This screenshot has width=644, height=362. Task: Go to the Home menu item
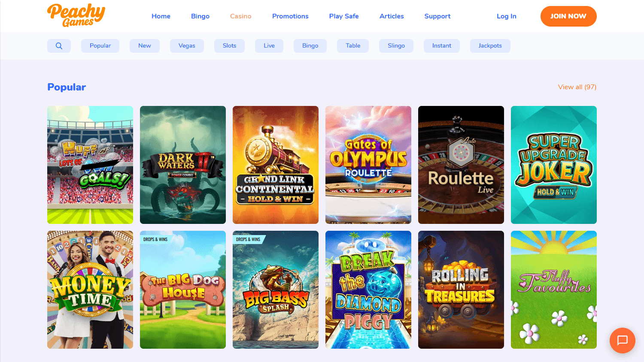161,16
